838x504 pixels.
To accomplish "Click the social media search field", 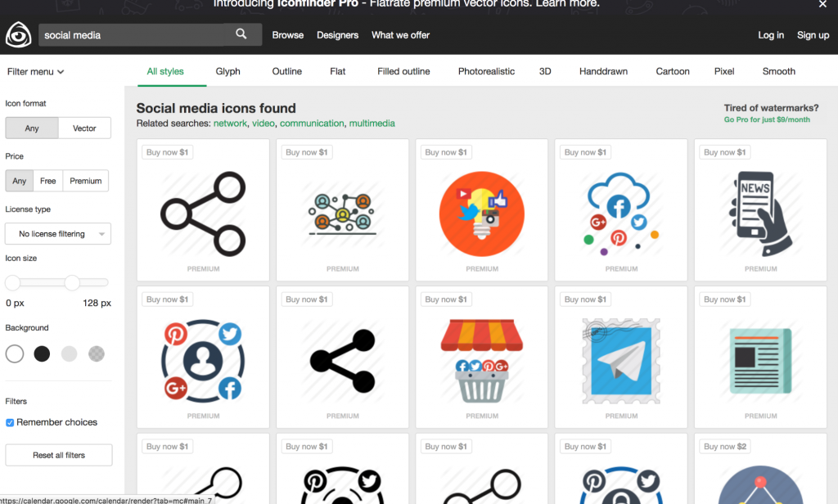I will pos(133,34).
